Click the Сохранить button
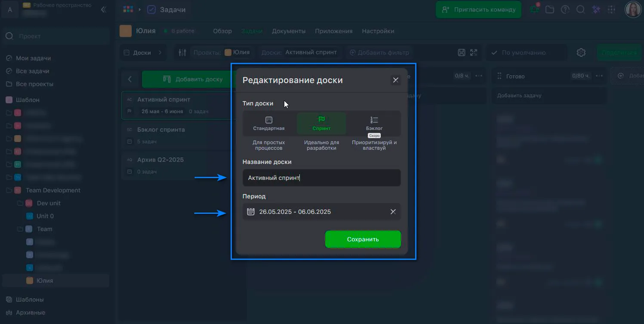 363,239
